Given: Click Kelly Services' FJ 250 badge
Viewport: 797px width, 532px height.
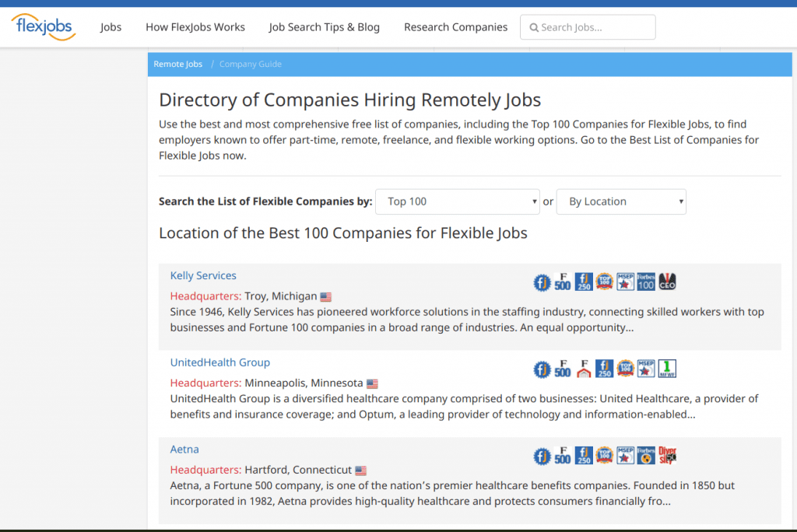Looking at the screenshot, I should tap(584, 282).
